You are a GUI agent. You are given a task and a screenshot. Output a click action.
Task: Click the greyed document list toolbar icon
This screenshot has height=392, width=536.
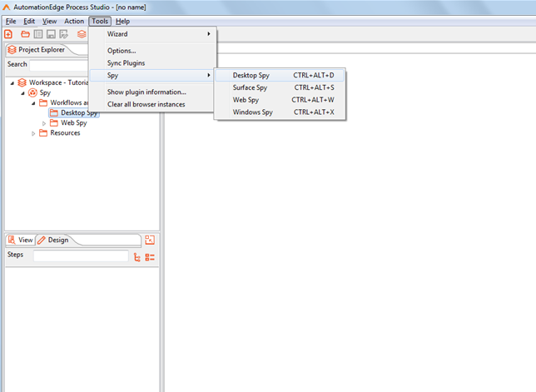(38, 34)
